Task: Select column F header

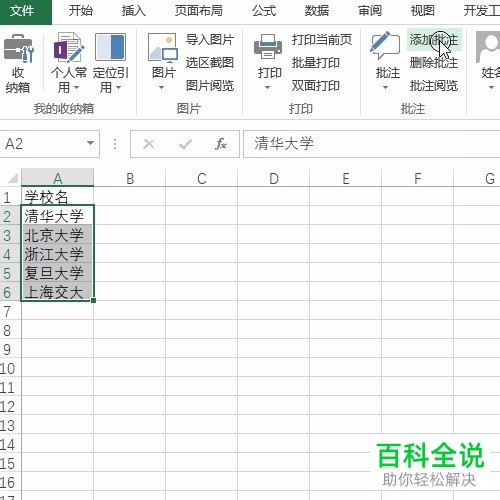Action: point(418,178)
